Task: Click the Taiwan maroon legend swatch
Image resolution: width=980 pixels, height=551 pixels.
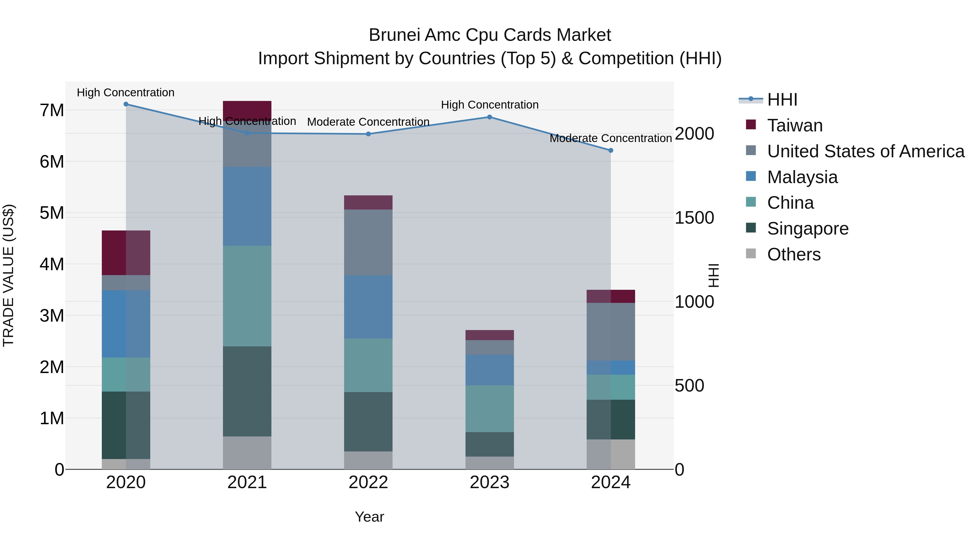Action: [751, 124]
